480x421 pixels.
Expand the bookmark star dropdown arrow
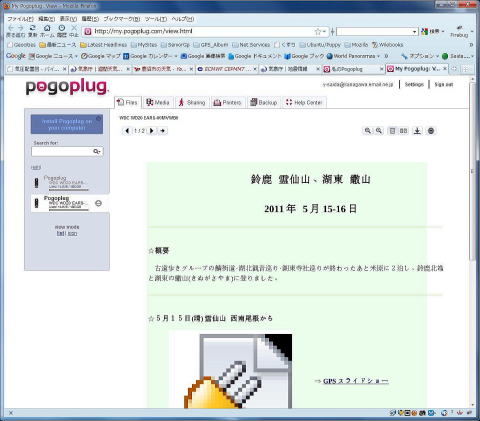coord(324,32)
